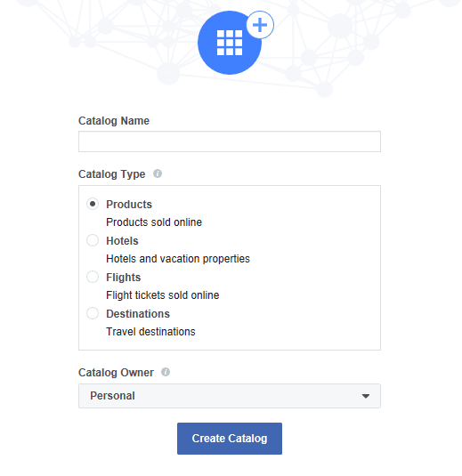Open Catalog Type info tooltip icon
The width and height of the screenshot is (462, 476).
[x=158, y=173]
